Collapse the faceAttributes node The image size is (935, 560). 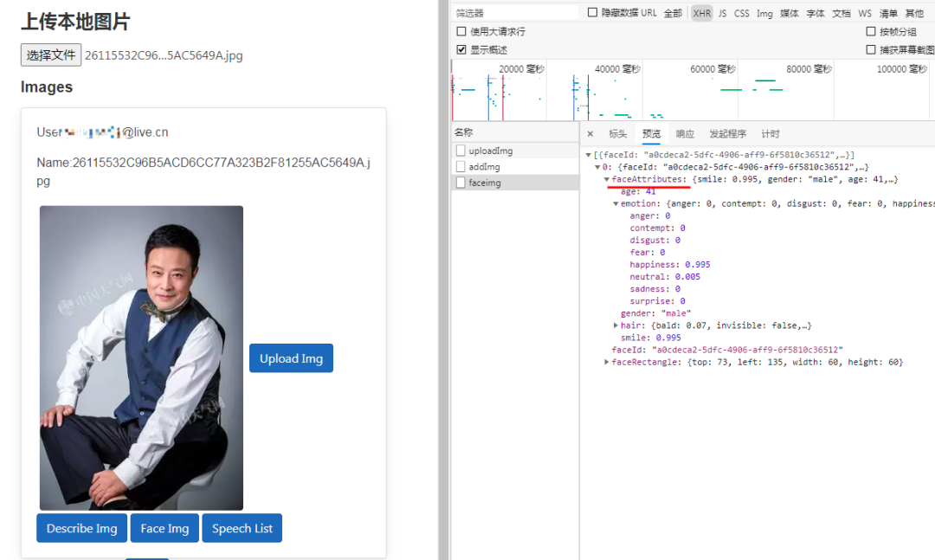[x=606, y=179]
